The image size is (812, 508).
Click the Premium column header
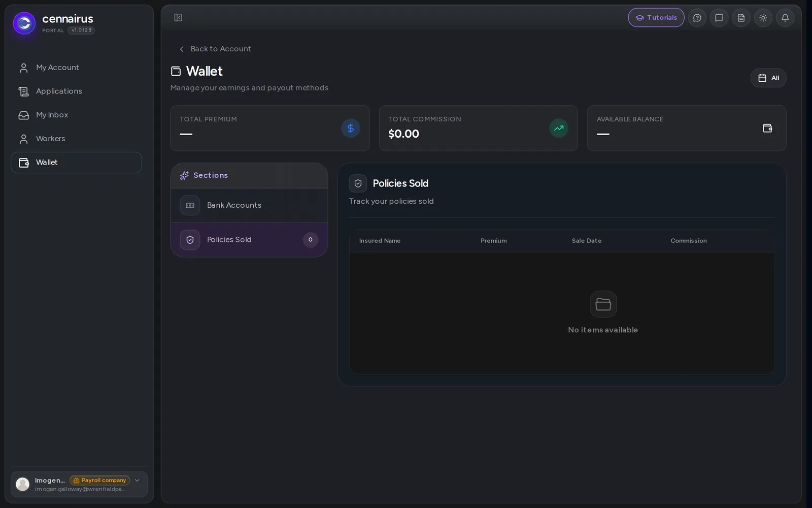tap(494, 241)
